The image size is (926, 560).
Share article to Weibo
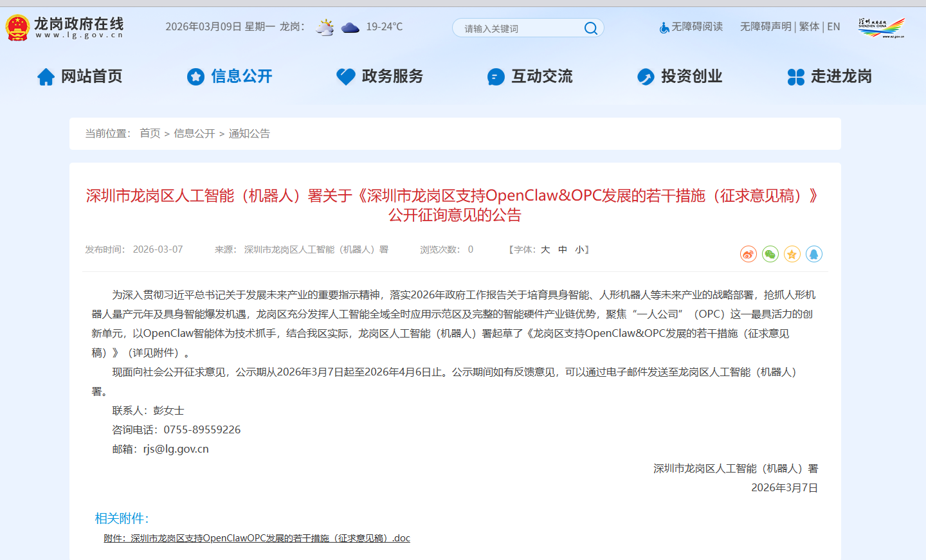pos(749,254)
